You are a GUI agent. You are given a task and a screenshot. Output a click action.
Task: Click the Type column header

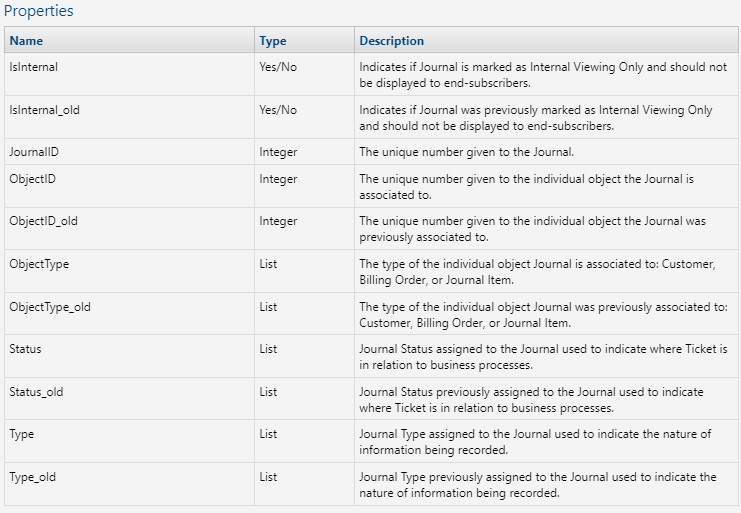(273, 41)
